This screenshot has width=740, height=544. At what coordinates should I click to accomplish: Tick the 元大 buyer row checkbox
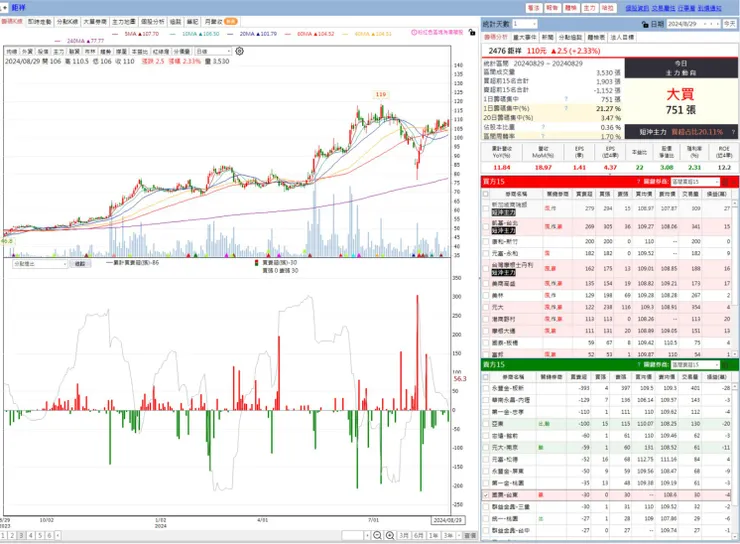tap(486, 307)
